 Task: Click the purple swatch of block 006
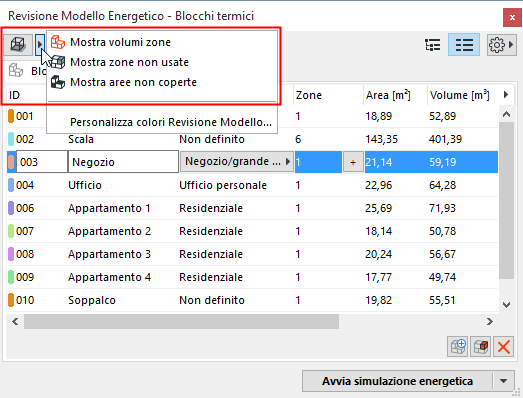click(11, 208)
